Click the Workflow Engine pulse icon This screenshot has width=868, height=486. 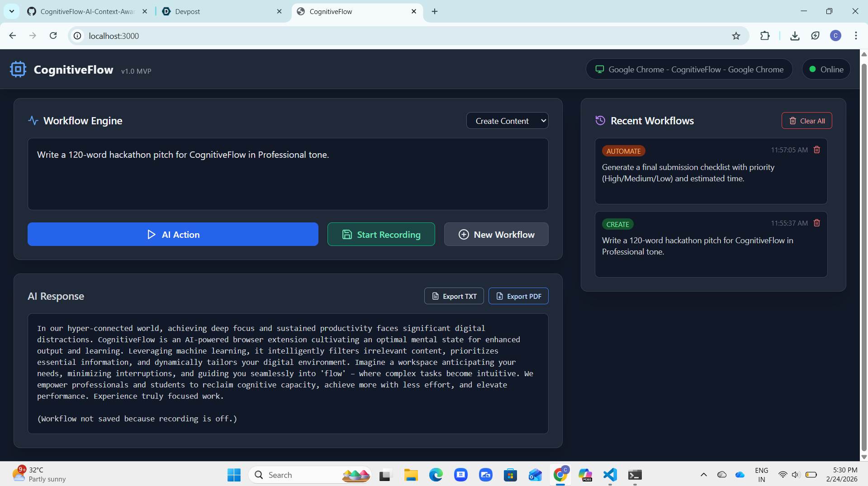coord(33,121)
